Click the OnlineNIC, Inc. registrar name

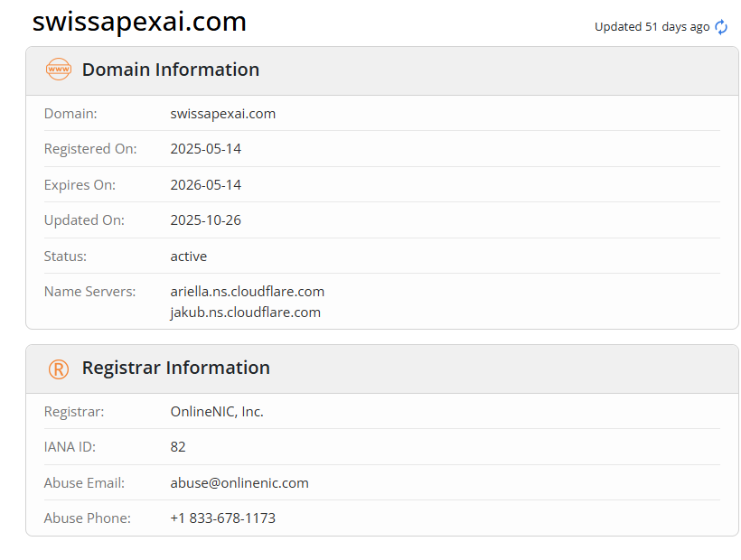pyautogui.click(x=217, y=412)
